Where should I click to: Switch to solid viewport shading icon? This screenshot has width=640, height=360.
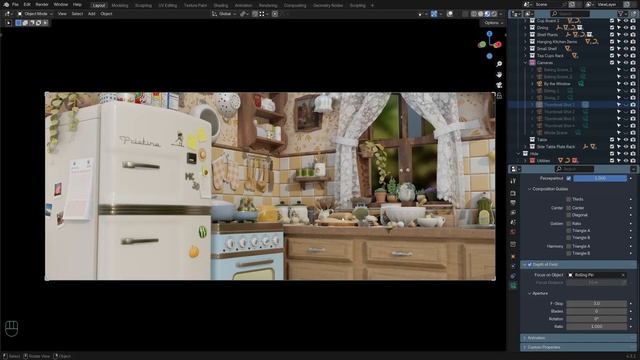tap(480, 14)
